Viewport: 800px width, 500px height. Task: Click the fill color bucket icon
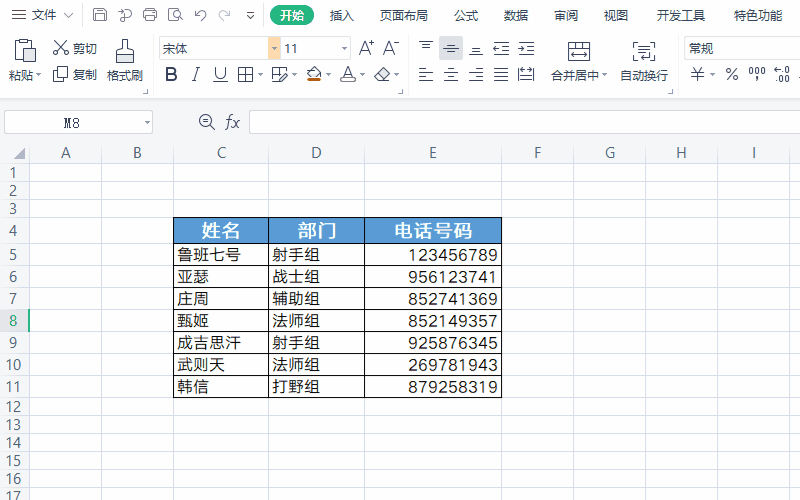tap(314, 74)
